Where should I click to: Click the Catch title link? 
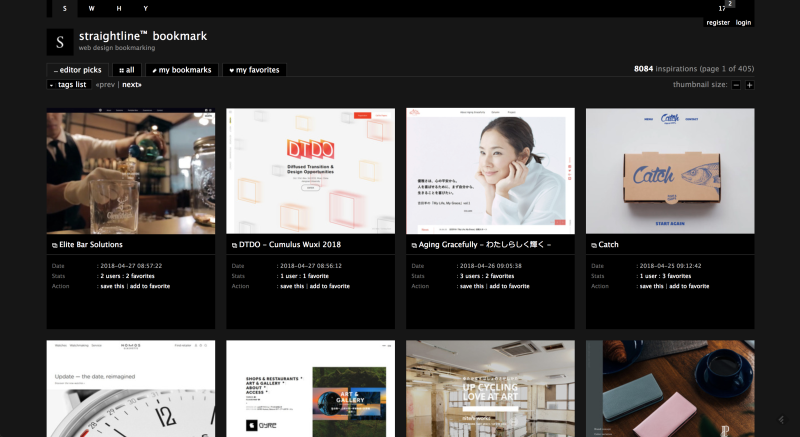pos(608,245)
